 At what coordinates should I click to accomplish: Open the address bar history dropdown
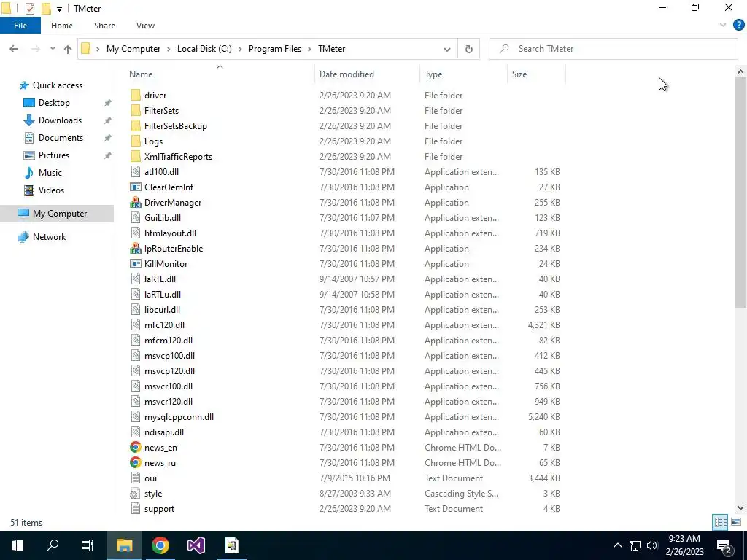pos(447,49)
